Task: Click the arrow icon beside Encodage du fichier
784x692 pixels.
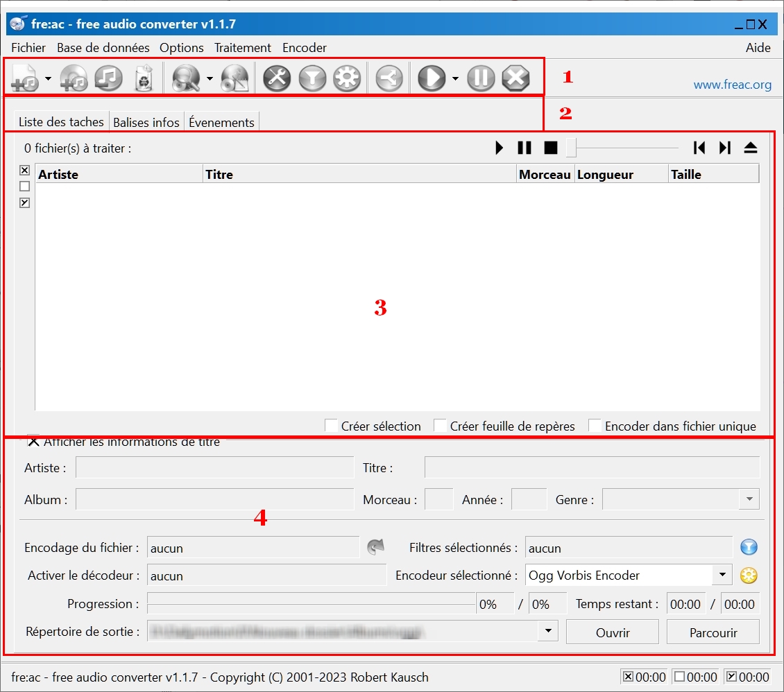Action: coord(375,547)
